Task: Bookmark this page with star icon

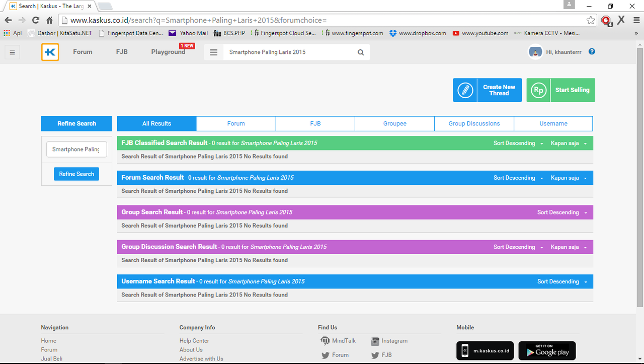Action: point(591,20)
